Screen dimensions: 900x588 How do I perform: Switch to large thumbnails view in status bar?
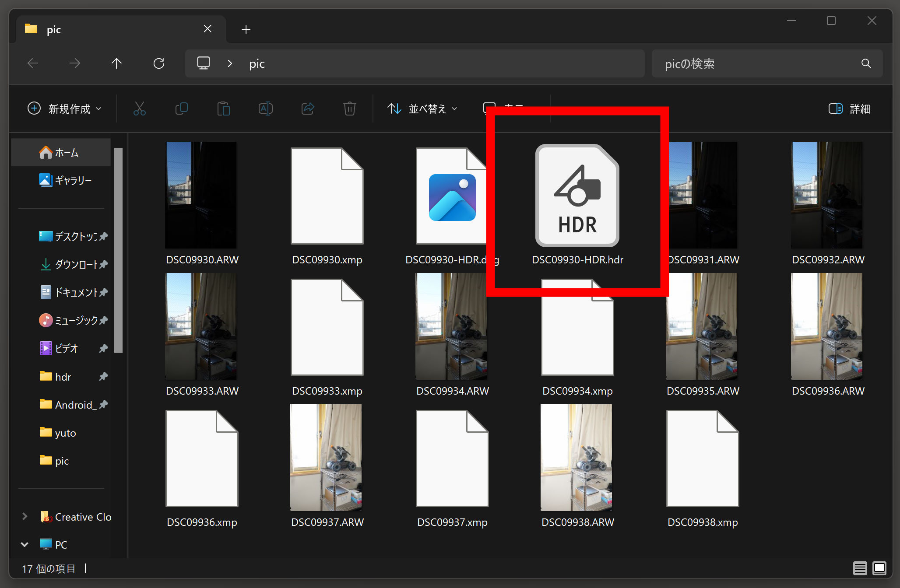click(879, 568)
